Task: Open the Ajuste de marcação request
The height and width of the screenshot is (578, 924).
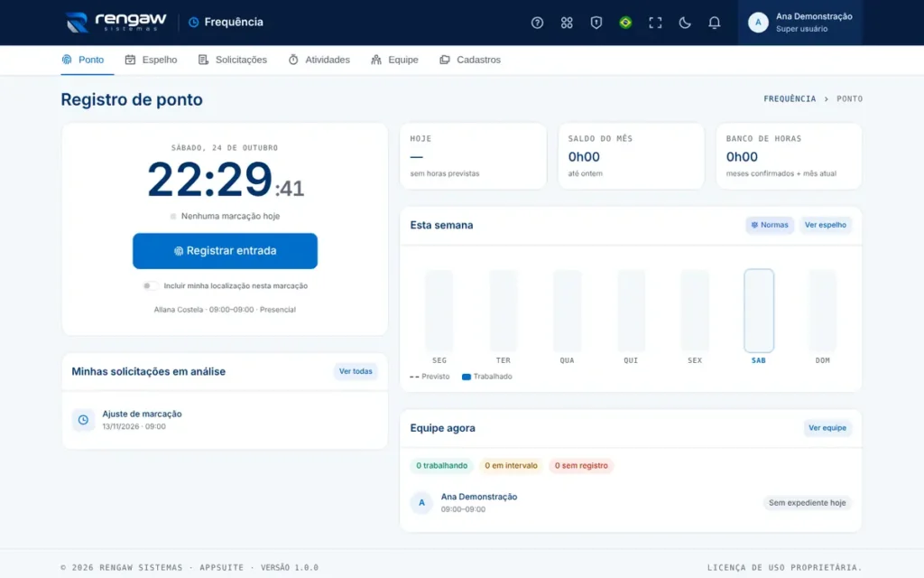Action: pyautogui.click(x=225, y=419)
